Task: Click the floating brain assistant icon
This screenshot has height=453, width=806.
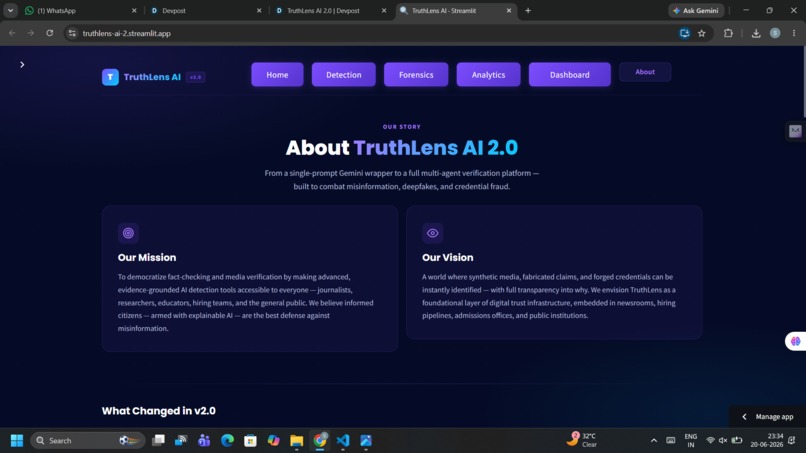Action: pos(796,341)
